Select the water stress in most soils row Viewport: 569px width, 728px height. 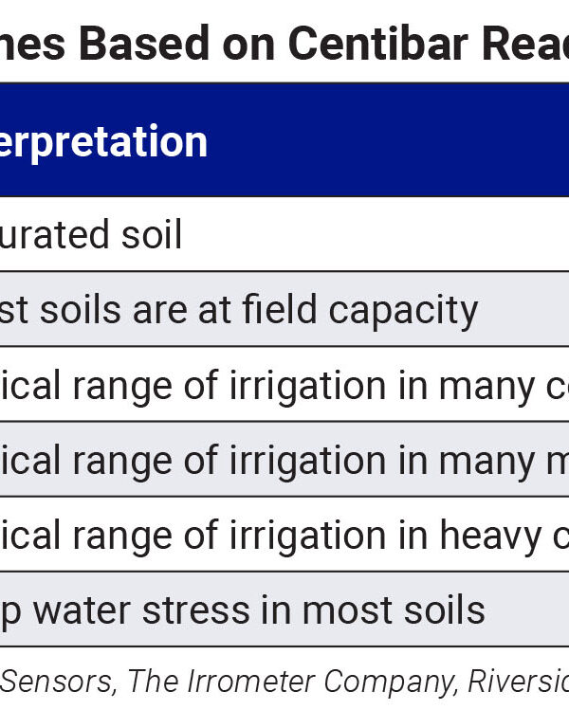tap(284, 610)
